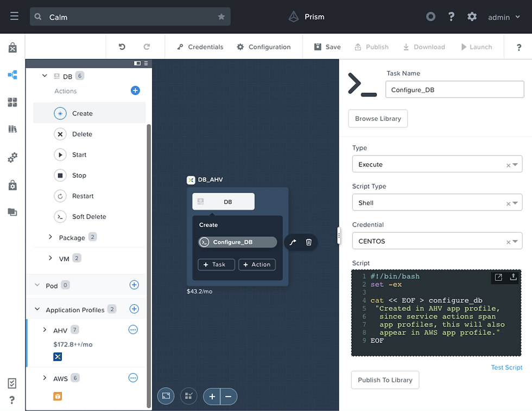Delete the Configure_DB task with trash icon
This screenshot has height=411, width=532.
point(308,242)
